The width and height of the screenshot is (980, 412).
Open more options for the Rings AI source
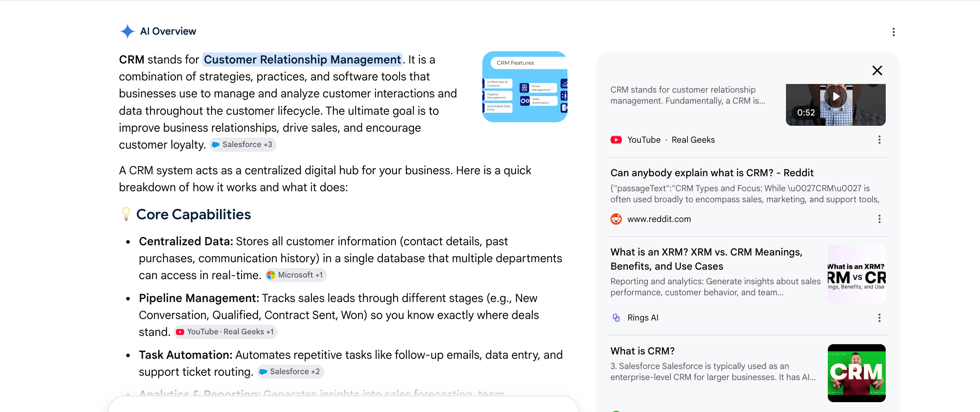(879, 318)
